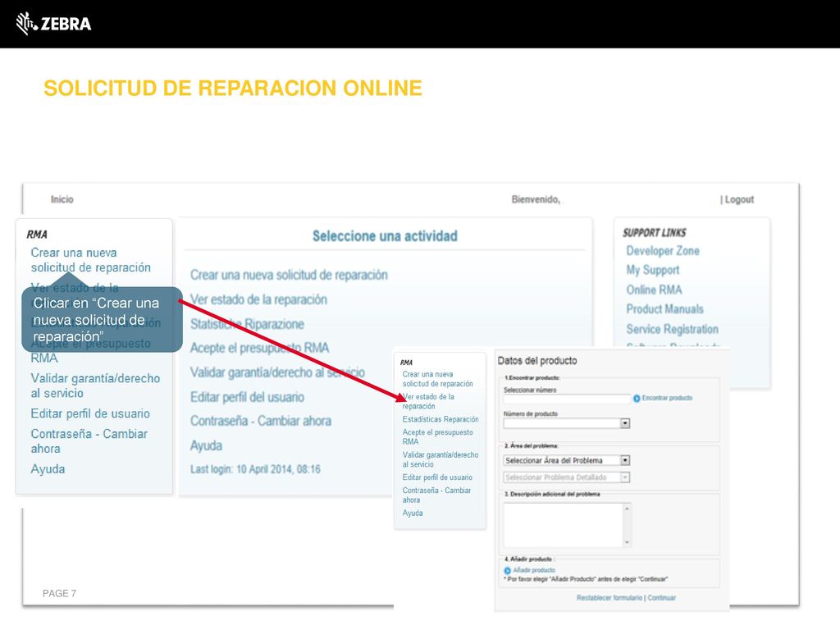Open Contraseña - Cambiar ahora in left menu

[89, 441]
